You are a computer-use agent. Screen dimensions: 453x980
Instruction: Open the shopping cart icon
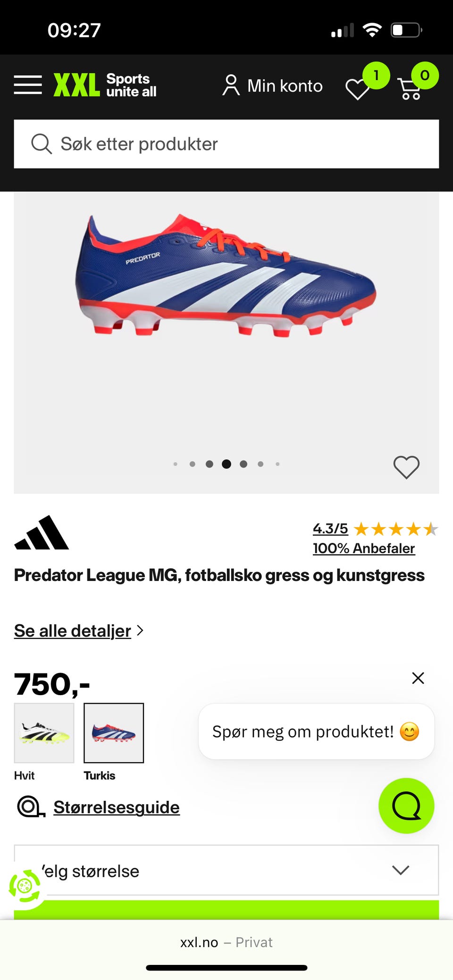[x=410, y=89]
